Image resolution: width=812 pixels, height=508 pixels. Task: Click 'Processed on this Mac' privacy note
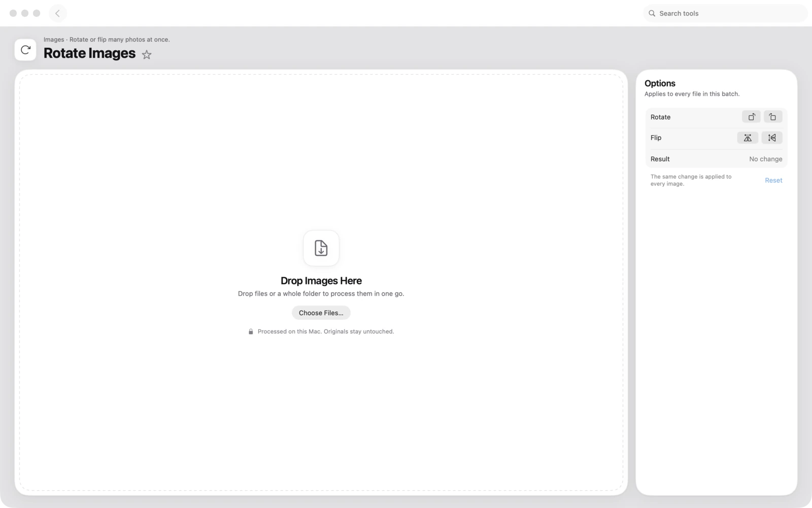326,332
